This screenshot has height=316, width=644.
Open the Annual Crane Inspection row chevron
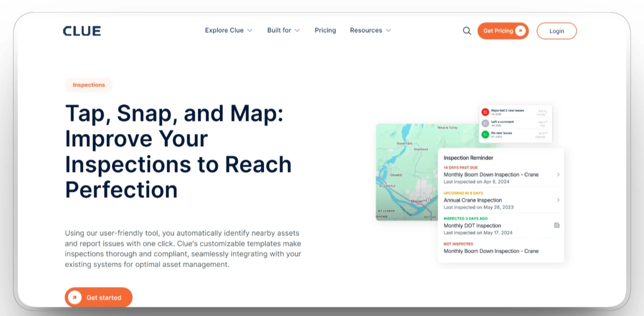pyautogui.click(x=558, y=200)
